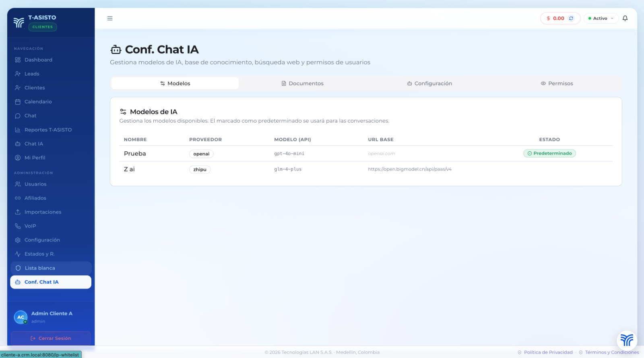This screenshot has height=358, width=644.
Task: Click the Clientes person-check icon
Action: click(x=18, y=88)
